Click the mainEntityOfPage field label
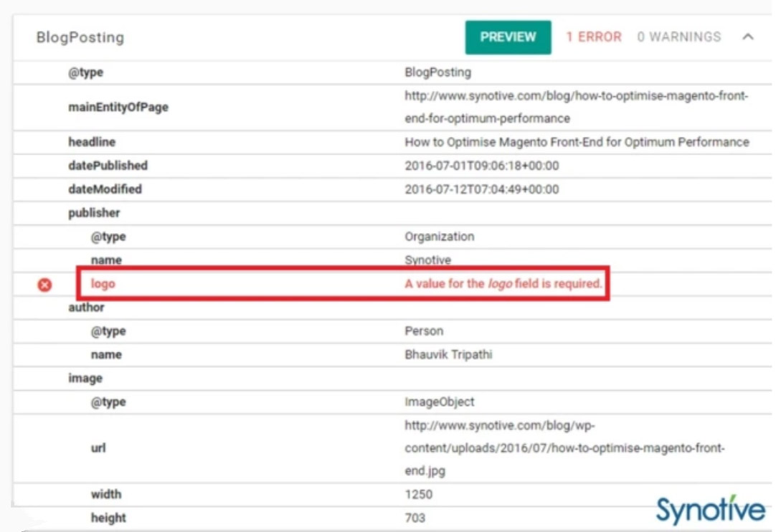 pos(118,107)
